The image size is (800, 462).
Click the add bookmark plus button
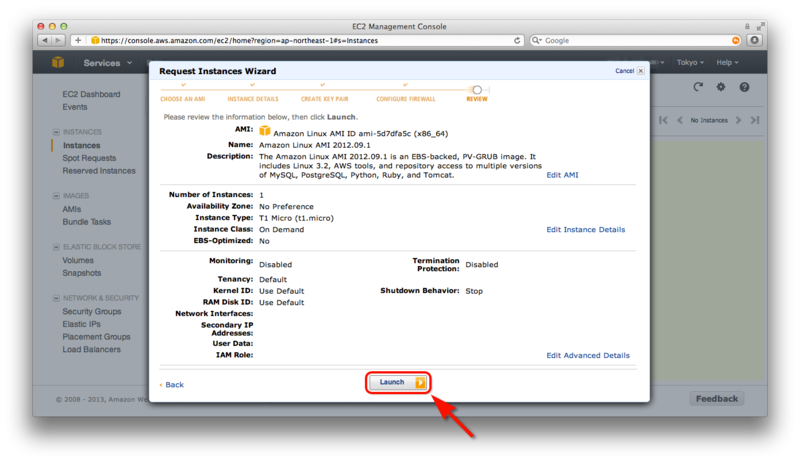pos(78,40)
